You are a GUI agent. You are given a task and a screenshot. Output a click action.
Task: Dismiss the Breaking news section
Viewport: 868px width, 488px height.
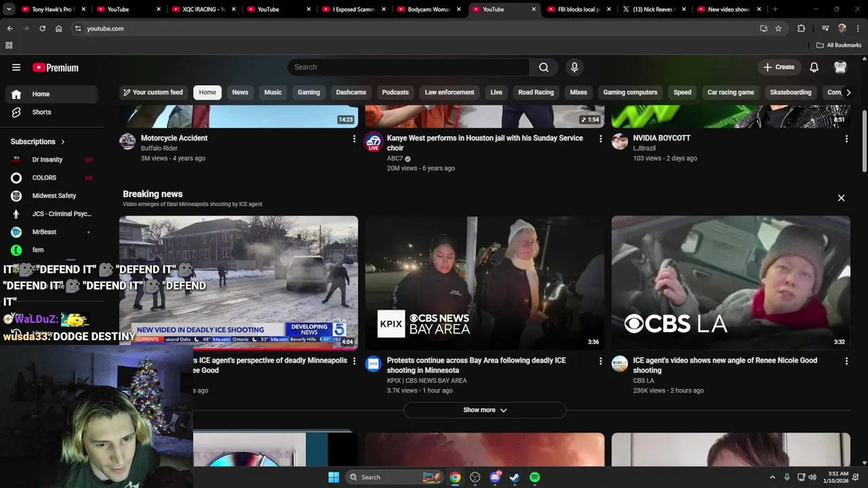(841, 198)
